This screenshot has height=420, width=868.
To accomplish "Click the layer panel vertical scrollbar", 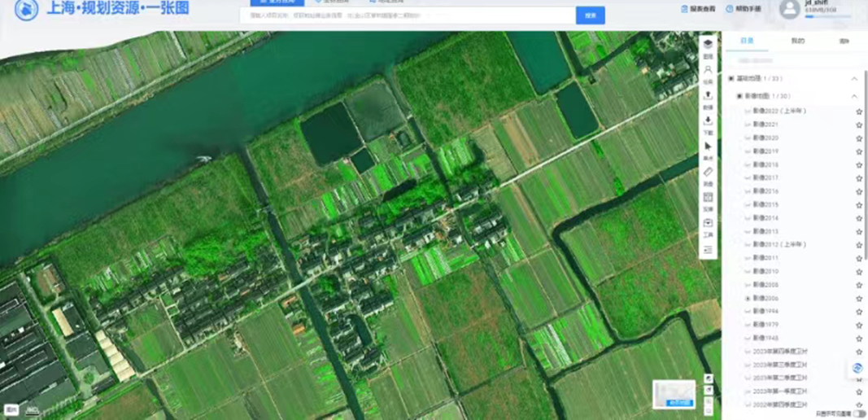I will coord(866,166).
